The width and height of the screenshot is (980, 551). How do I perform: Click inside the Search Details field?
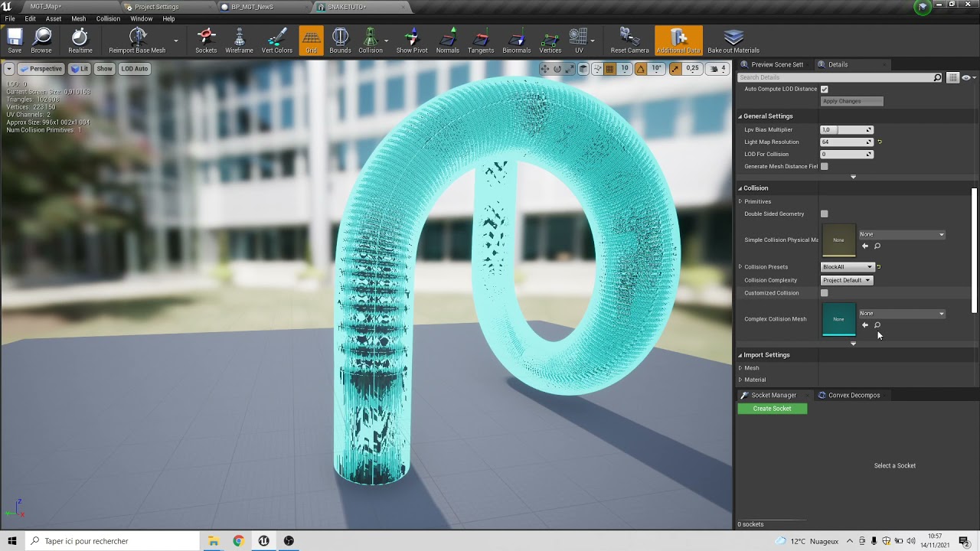[x=812, y=77]
